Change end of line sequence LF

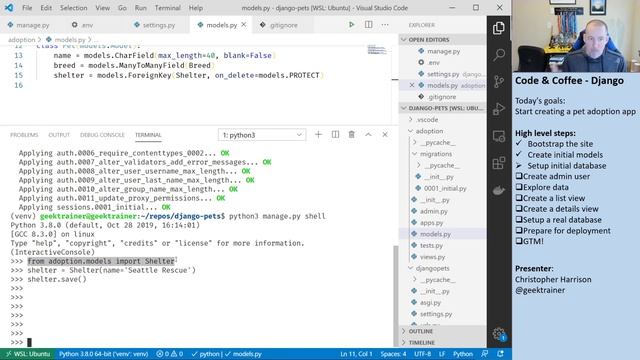[442, 354]
